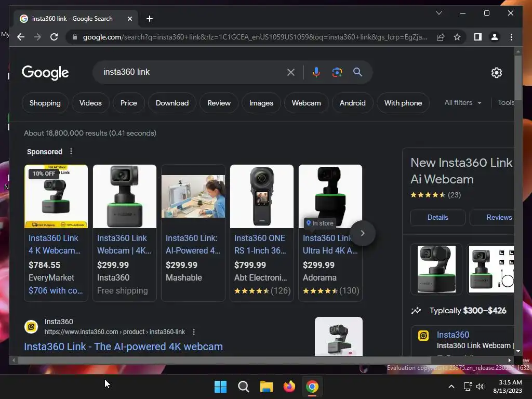532x399 pixels.
Task: Select the Android filter chip
Action: click(x=353, y=103)
